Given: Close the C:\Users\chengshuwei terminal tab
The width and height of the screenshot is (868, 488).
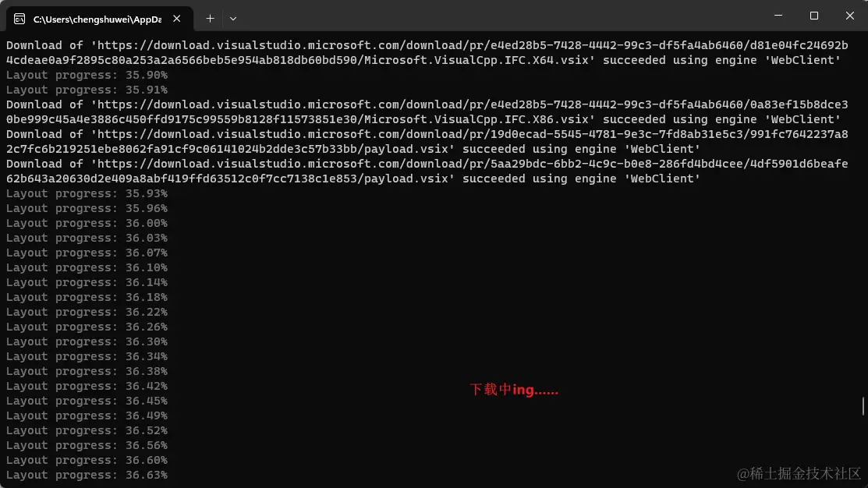Looking at the screenshot, I should point(176,19).
